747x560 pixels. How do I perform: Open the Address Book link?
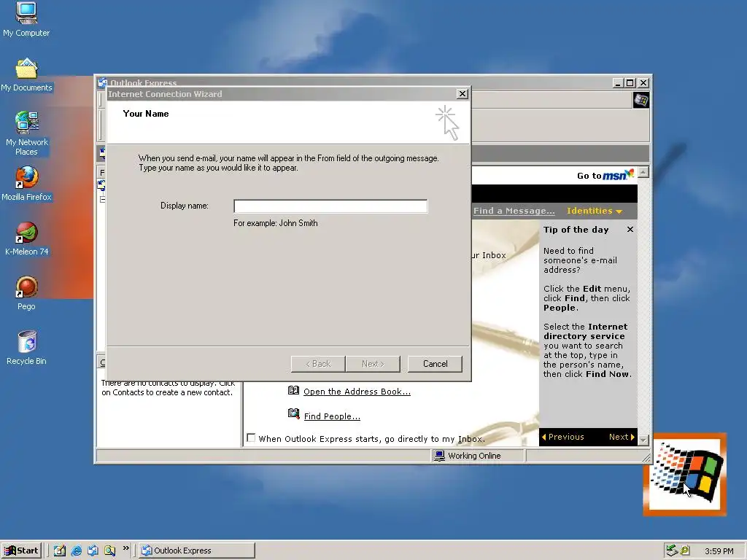(357, 392)
